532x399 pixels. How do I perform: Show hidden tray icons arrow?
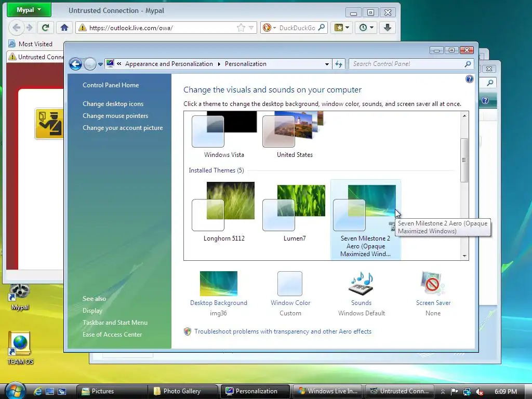443,392
